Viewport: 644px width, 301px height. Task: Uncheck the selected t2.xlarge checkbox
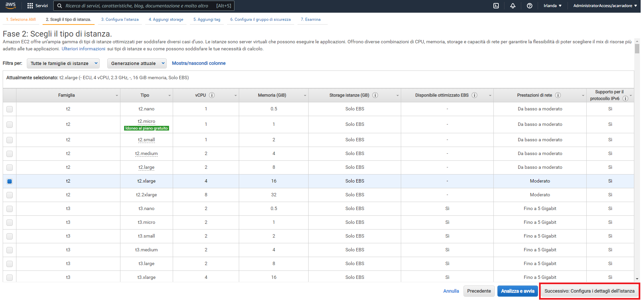coord(10,181)
